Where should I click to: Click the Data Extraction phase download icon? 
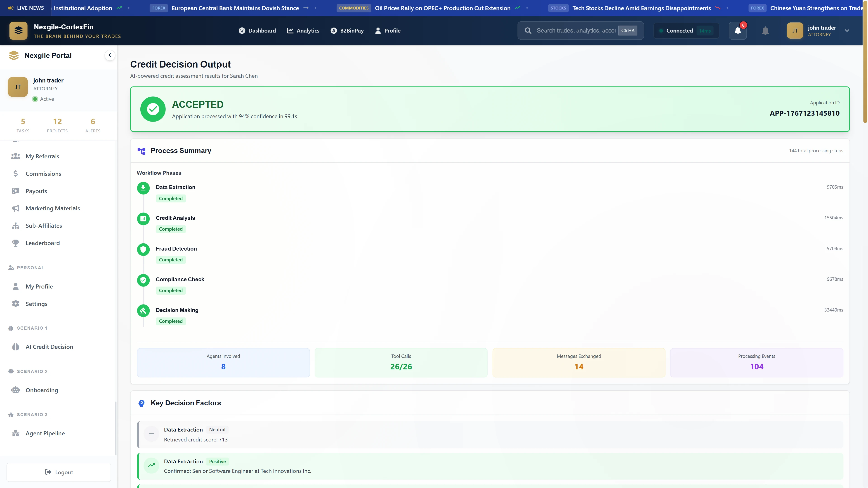(143, 188)
